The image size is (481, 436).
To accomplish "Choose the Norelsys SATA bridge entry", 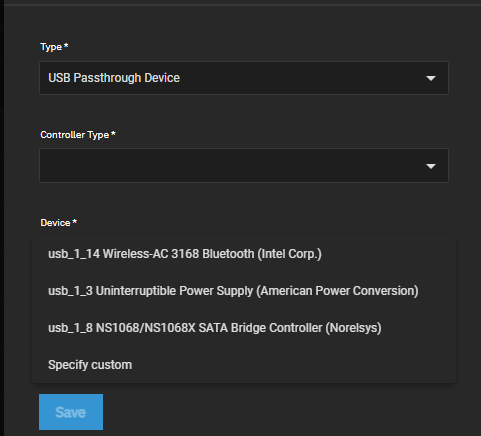I will (x=244, y=328).
